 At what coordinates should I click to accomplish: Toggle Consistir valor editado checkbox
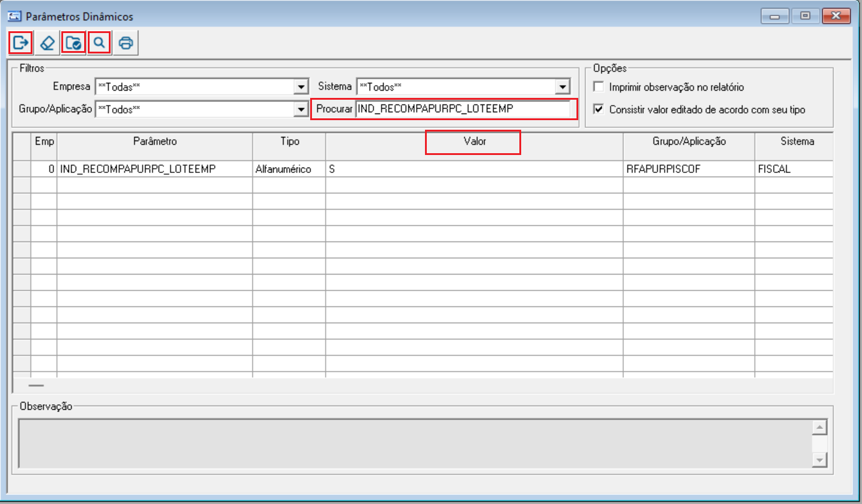tap(599, 110)
